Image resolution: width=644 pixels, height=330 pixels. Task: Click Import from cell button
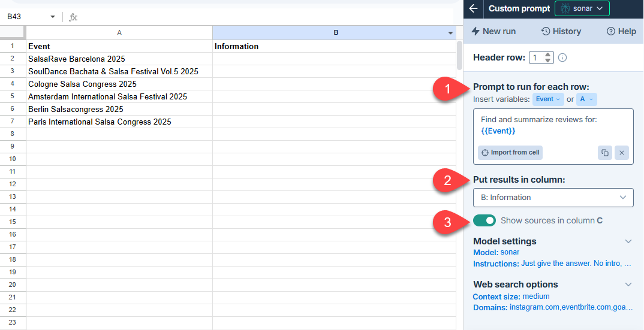pos(510,153)
